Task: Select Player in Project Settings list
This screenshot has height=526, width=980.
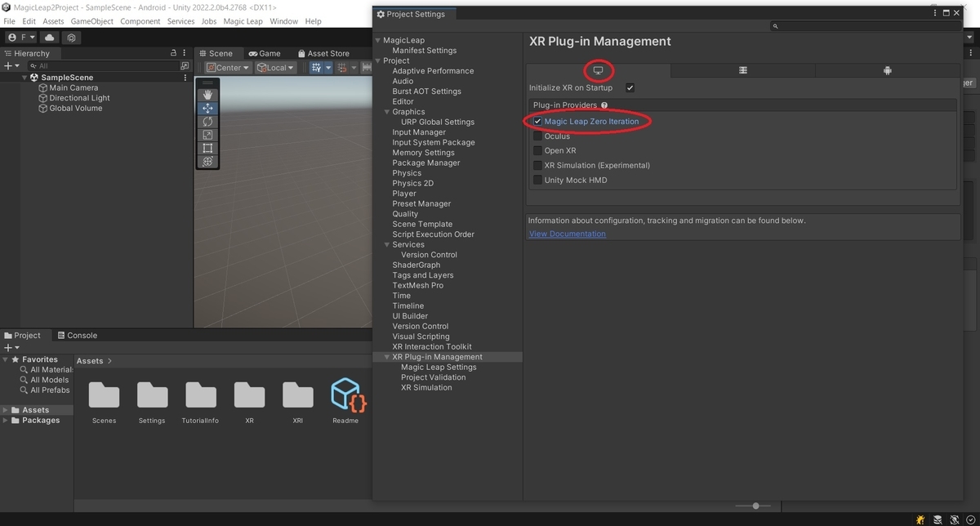Action: [403, 194]
